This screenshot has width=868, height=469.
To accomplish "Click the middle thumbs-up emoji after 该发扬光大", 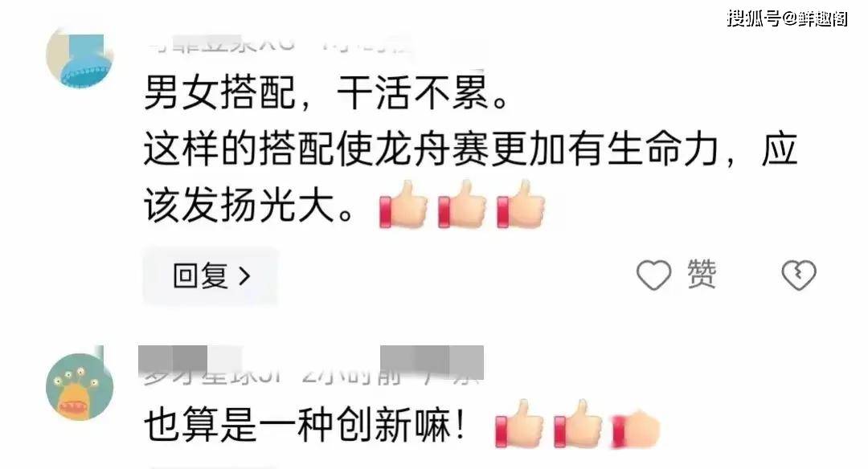I will click(x=461, y=205).
